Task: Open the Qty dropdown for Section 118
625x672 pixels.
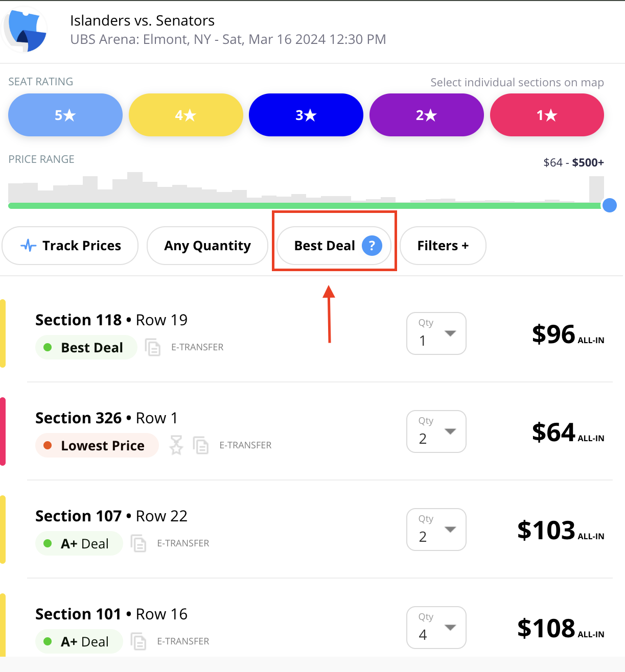Action: coord(436,333)
